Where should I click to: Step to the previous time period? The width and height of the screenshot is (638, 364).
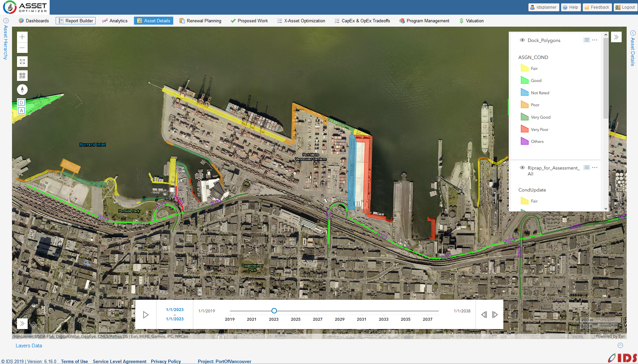tap(484, 315)
